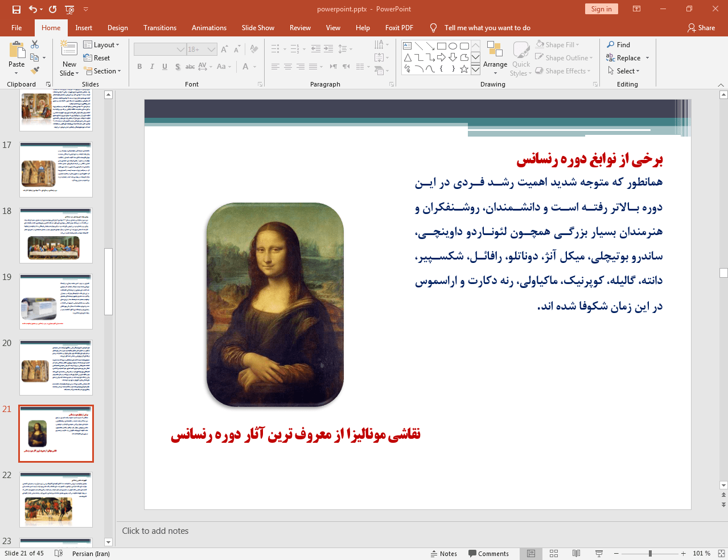The image size is (728, 560).
Task: Open Quick Styles gallery
Action: pos(521,59)
